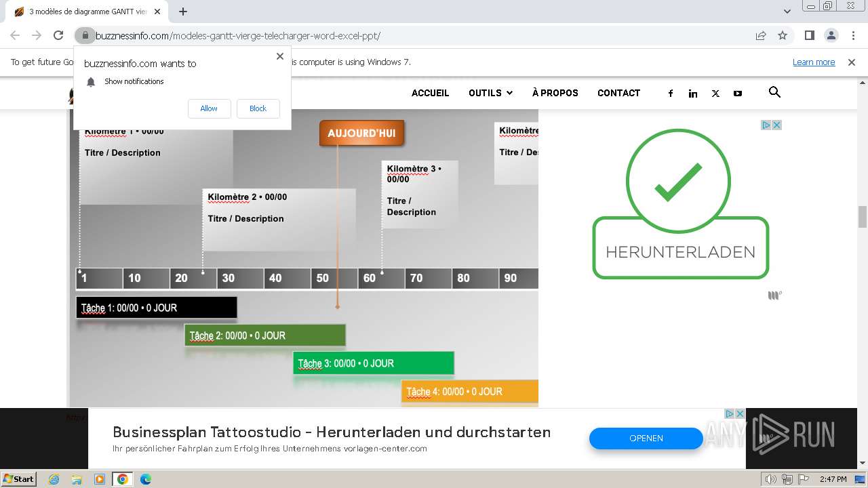The image size is (868, 488).
Task: Open the volume control in tray
Action: point(771,479)
